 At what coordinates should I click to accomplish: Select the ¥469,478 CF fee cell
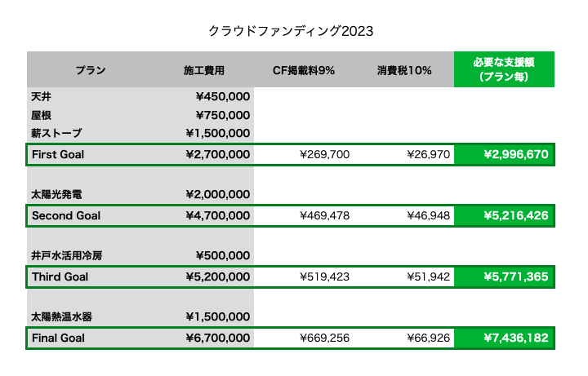(x=324, y=215)
